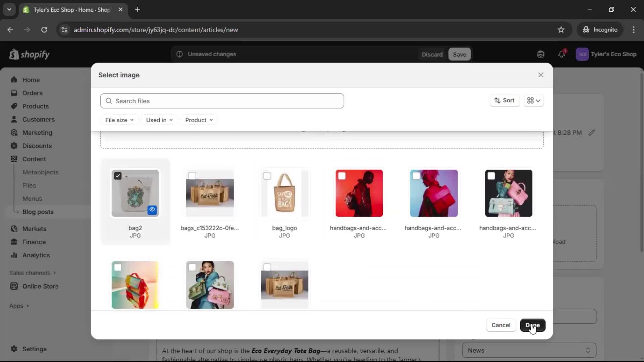This screenshot has height=362, width=644.
Task: Open notifications bell with badge
Action: [562, 54]
